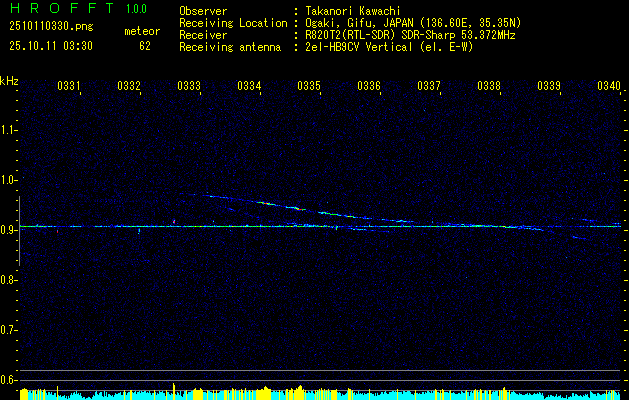629x400 pixels.
Task: Click the 1.1 frequency axis label
Action: click(8, 130)
